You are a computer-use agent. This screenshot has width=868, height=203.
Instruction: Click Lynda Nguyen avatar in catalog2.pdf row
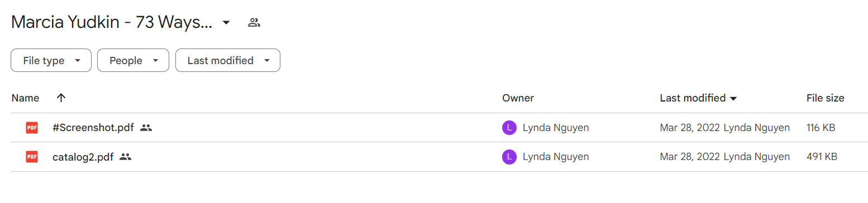(x=509, y=157)
